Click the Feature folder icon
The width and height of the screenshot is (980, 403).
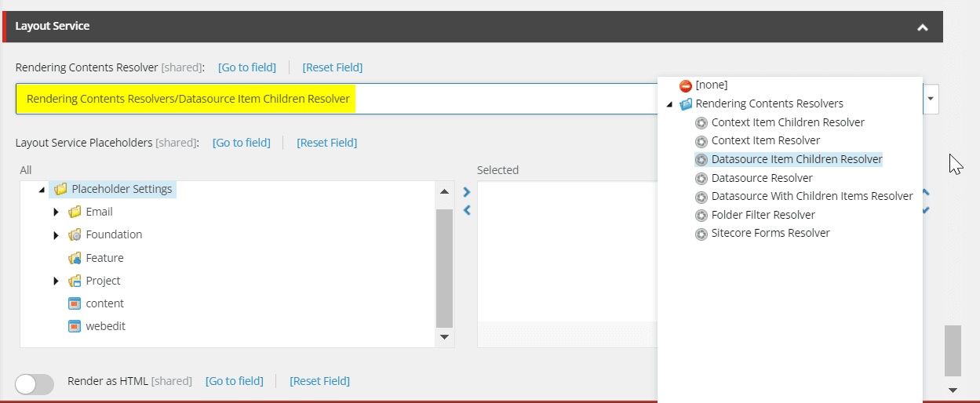coord(75,258)
